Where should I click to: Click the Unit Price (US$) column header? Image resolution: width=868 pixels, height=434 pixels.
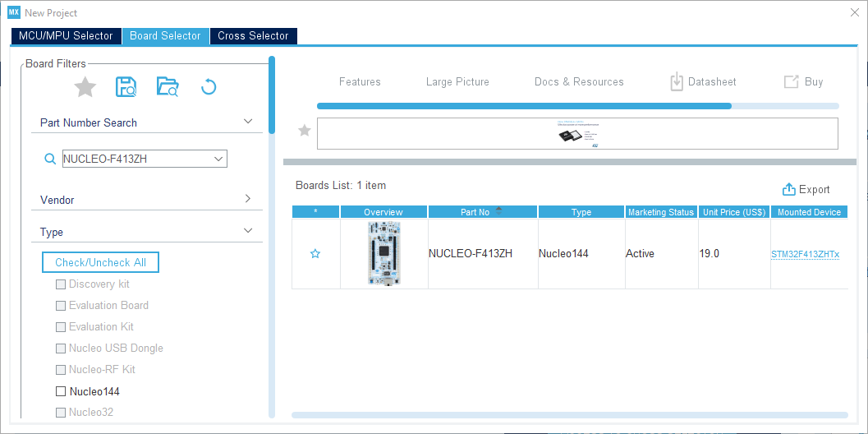pyautogui.click(x=734, y=212)
